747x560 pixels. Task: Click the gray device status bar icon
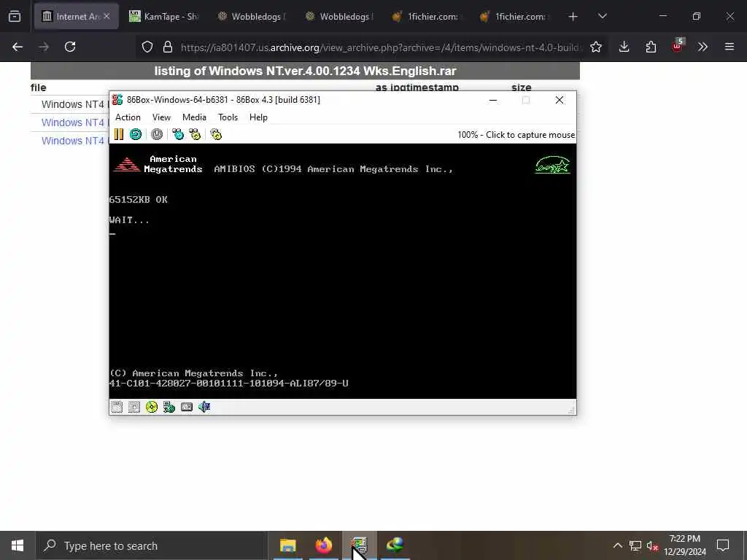(187, 407)
